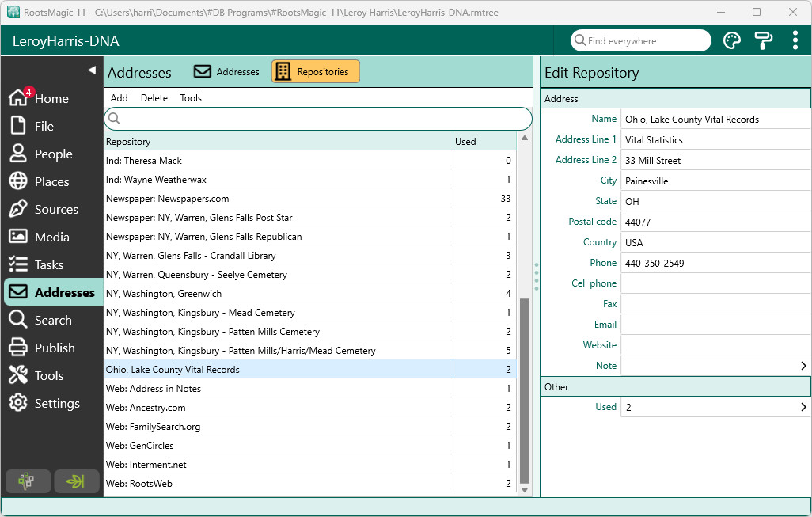The width and height of the screenshot is (812, 517).
Task: Click the repository filter search field
Action: tap(318, 119)
